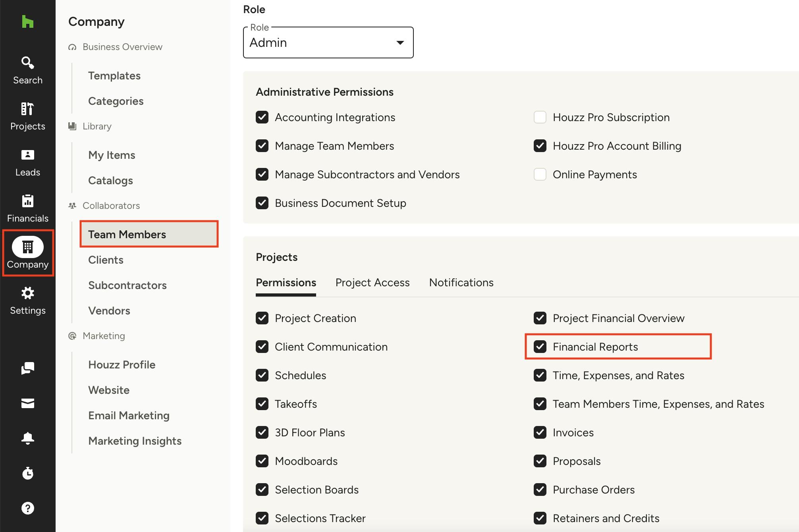This screenshot has height=532, width=799.
Task: Toggle the Takeoffs checkbox
Action: coord(262,404)
